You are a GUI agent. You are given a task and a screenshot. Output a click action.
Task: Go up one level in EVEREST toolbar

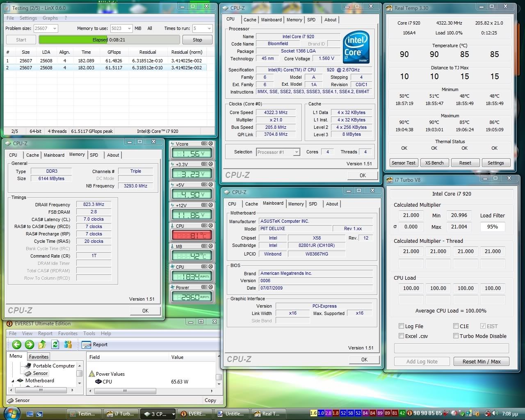pos(42,345)
